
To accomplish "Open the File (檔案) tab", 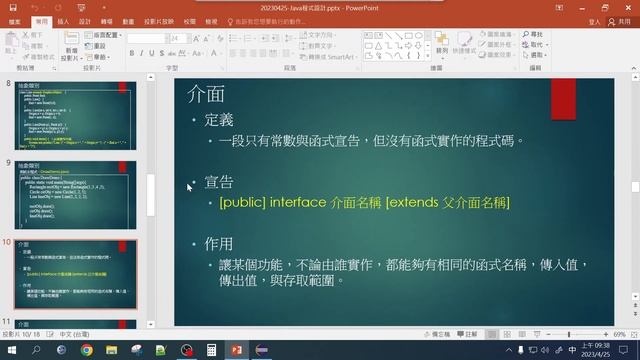I will point(15,22).
